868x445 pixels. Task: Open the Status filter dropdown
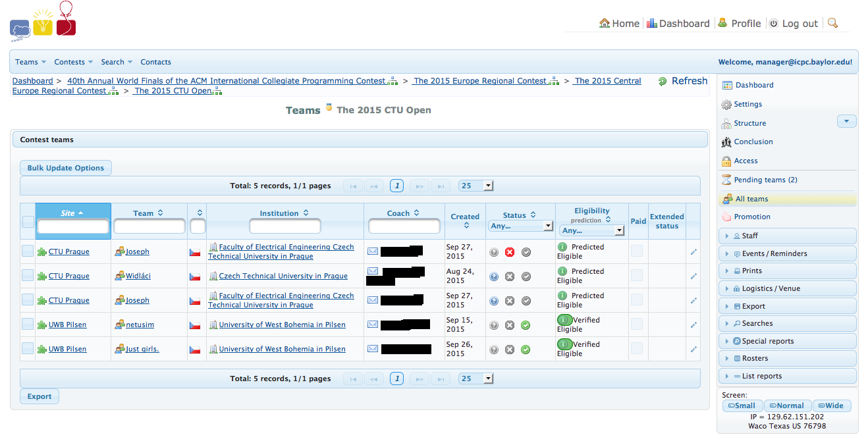[x=520, y=226]
